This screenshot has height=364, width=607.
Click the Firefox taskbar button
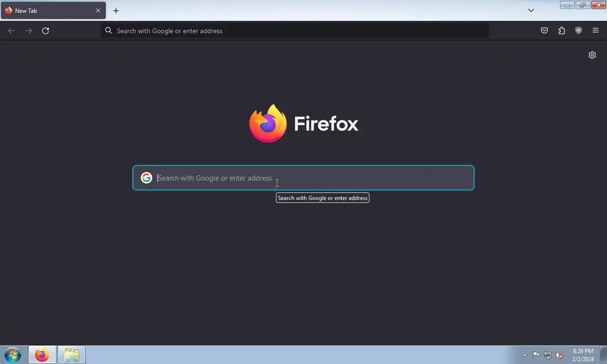tap(42, 355)
